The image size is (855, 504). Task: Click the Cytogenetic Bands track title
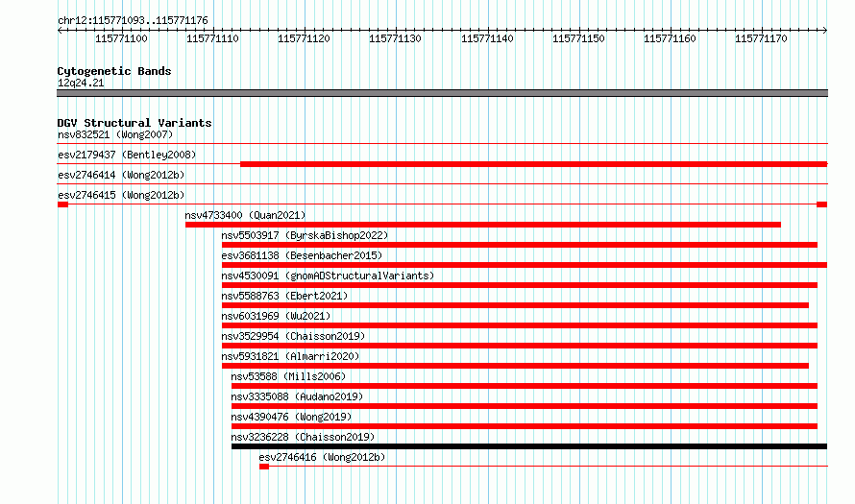(114, 71)
